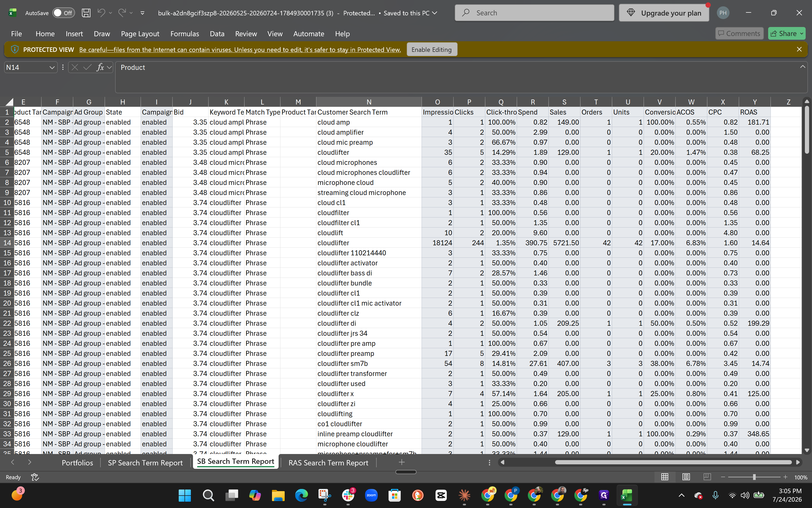Switch to Page Layout view icon
This screenshot has height=508, width=812.
point(686,477)
